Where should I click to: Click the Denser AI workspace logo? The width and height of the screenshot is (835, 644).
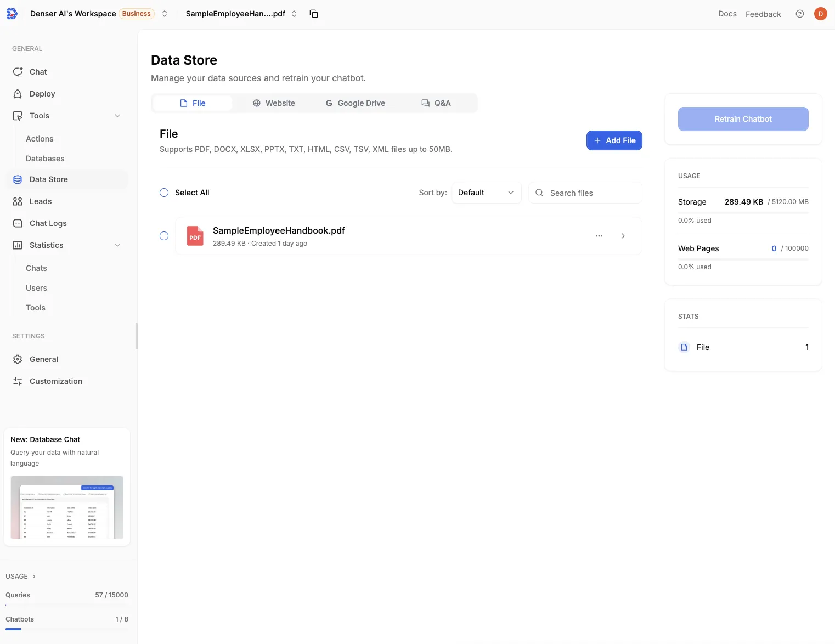12,13
